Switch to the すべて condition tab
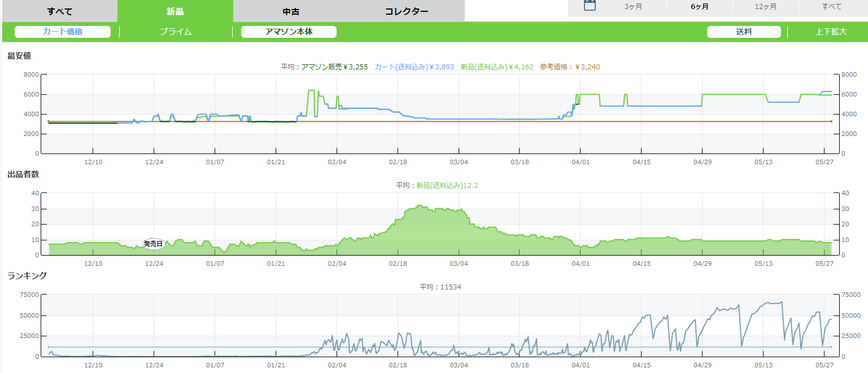The width and height of the screenshot is (868, 373). [59, 11]
